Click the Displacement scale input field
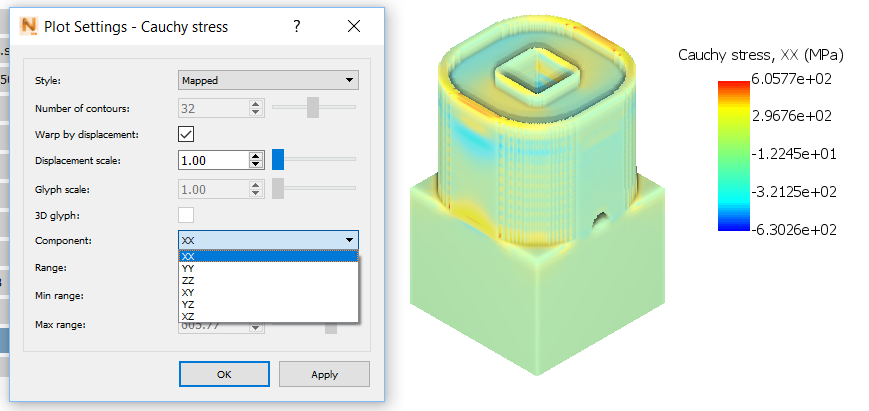Viewport: 869px width, 411px height. (213, 161)
